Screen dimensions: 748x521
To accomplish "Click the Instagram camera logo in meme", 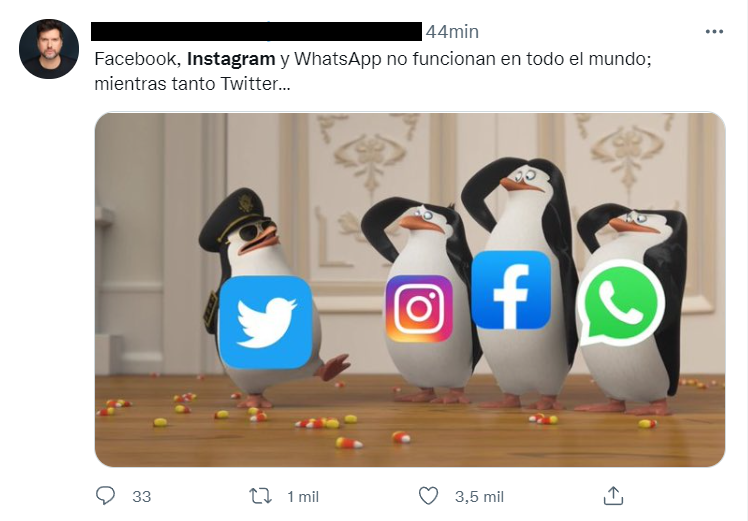I will (x=419, y=309).
